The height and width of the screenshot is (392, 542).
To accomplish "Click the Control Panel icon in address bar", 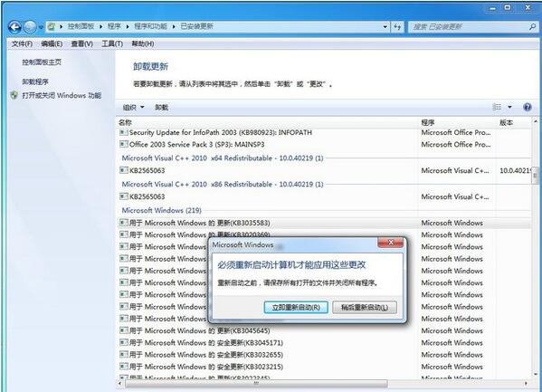I will tap(52, 26).
